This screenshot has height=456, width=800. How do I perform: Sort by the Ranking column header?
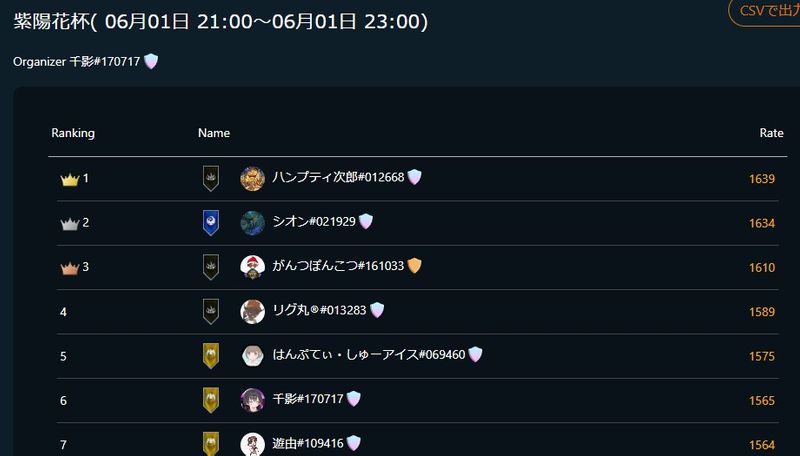73,133
